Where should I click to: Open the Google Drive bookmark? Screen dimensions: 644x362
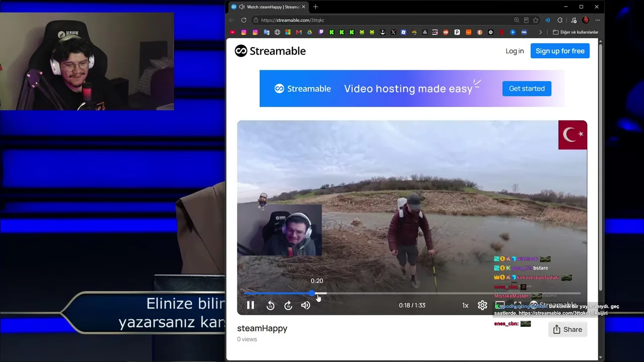point(310,32)
